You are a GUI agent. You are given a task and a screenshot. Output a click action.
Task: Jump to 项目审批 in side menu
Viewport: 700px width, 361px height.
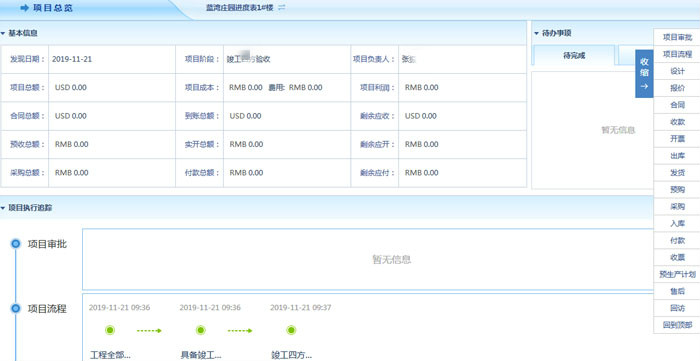point(677,37)
